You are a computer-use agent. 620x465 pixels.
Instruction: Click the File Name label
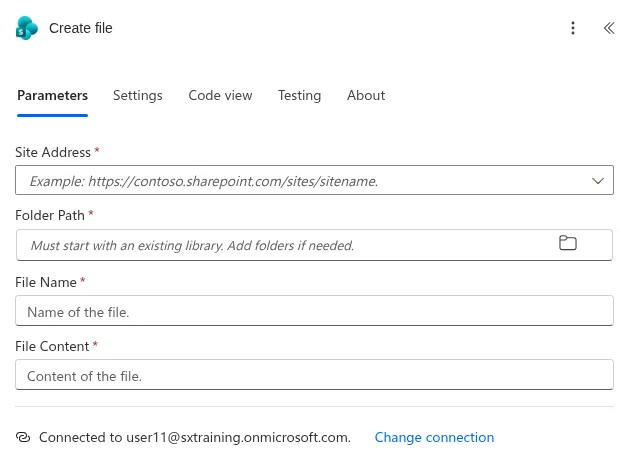(x=46, y=282)
